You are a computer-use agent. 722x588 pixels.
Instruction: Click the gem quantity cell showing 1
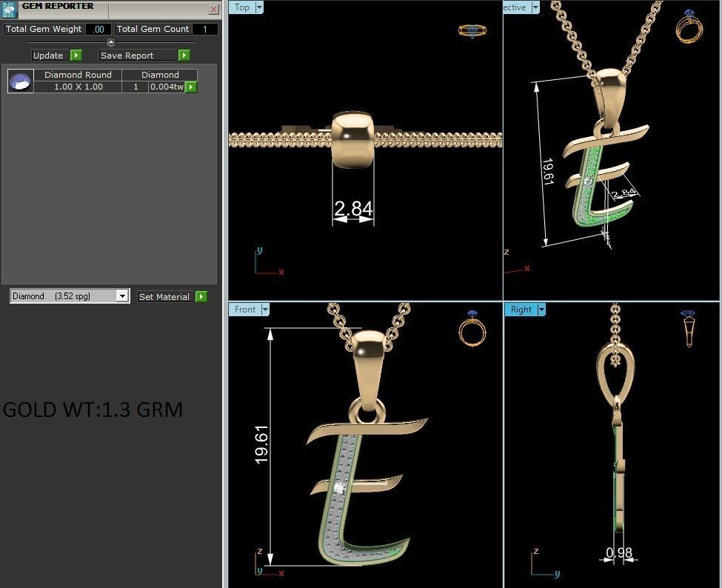136,87
